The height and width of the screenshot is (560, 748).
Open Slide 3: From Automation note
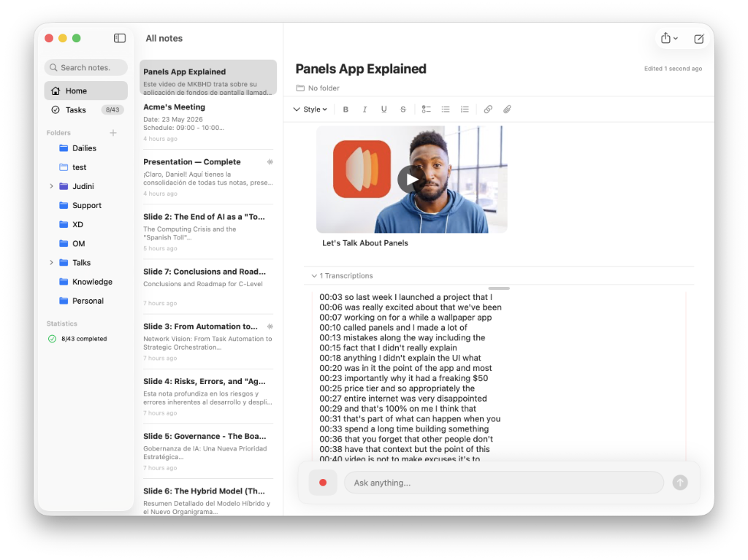tap(208, 342)
